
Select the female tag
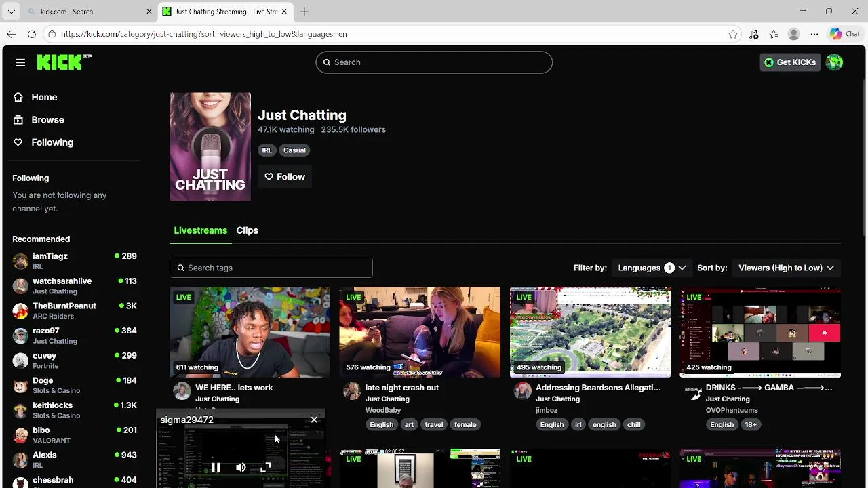point(465,424)
